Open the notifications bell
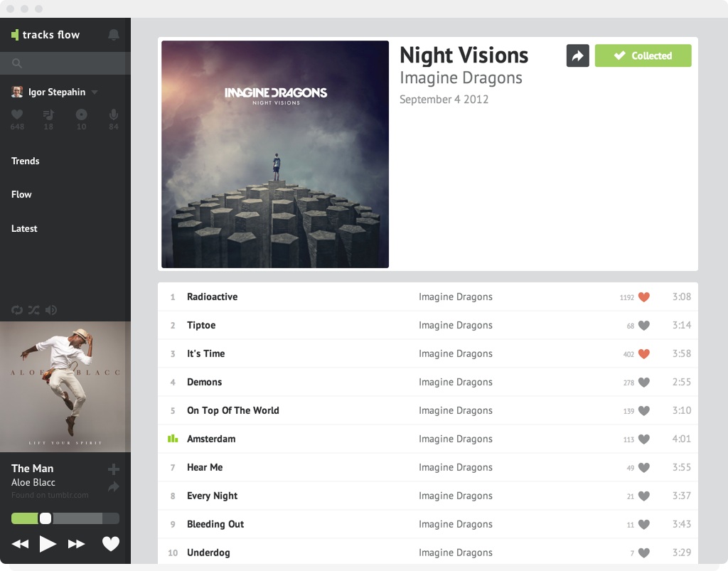The height and width of the screenshot is (571, 728). (x=113, y=35)
